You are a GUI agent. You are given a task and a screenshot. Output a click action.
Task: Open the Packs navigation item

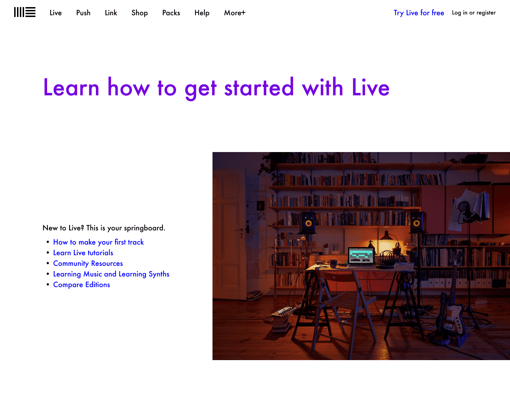click(x=171, y=13)
